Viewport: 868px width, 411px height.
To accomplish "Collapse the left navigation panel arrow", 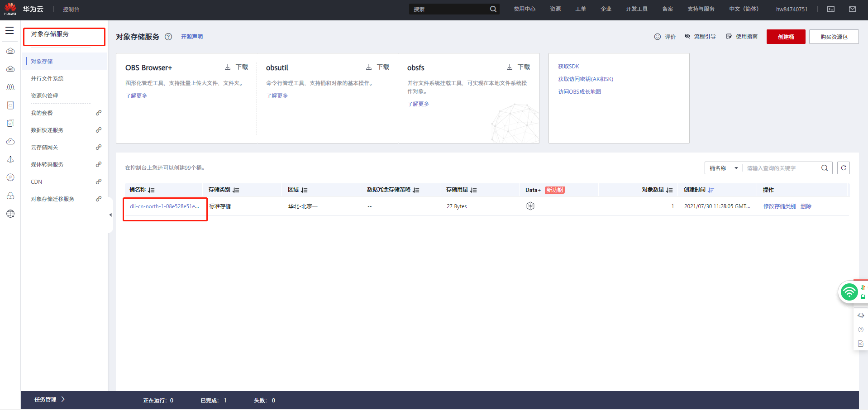I will pos(110,215).
